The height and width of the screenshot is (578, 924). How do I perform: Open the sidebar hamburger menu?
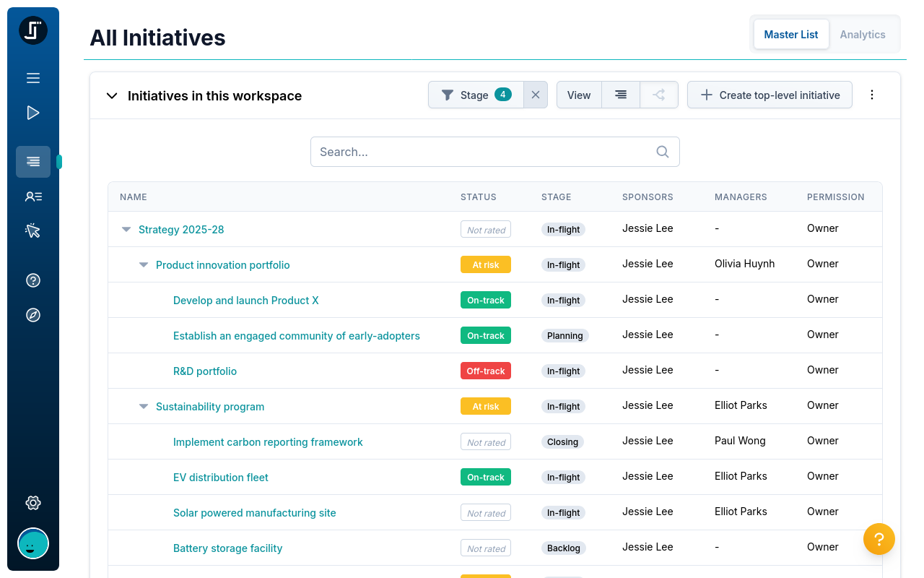point(32,77)
